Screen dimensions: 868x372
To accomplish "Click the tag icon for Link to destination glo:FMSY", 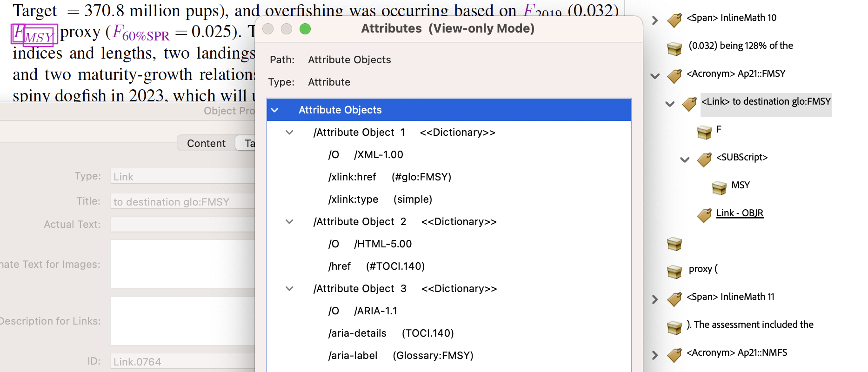I will click(x=689, y=103).
